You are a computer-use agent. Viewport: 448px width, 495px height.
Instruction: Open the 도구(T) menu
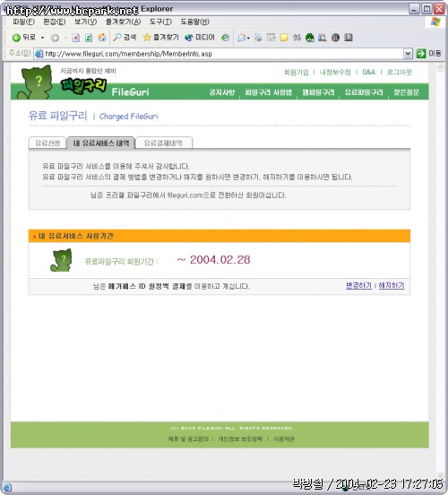(160, 22)
